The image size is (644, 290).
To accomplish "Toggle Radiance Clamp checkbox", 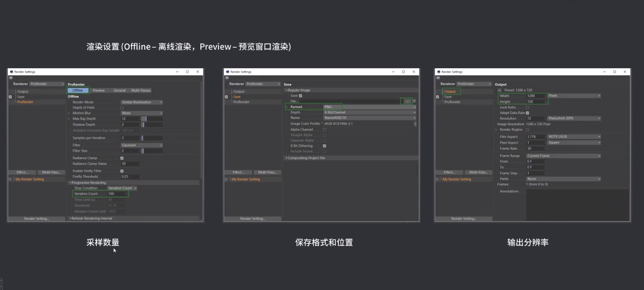I will pyautogui.click(x=122, y=158).
